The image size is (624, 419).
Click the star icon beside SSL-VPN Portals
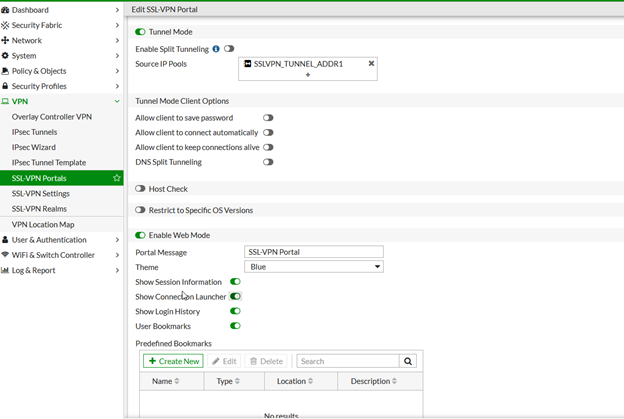pyautogui.click(x=117, y=178)
